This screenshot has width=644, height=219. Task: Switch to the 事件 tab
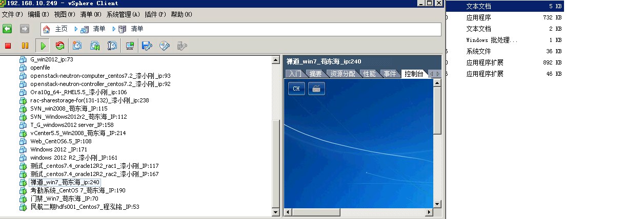click(390, 74)
